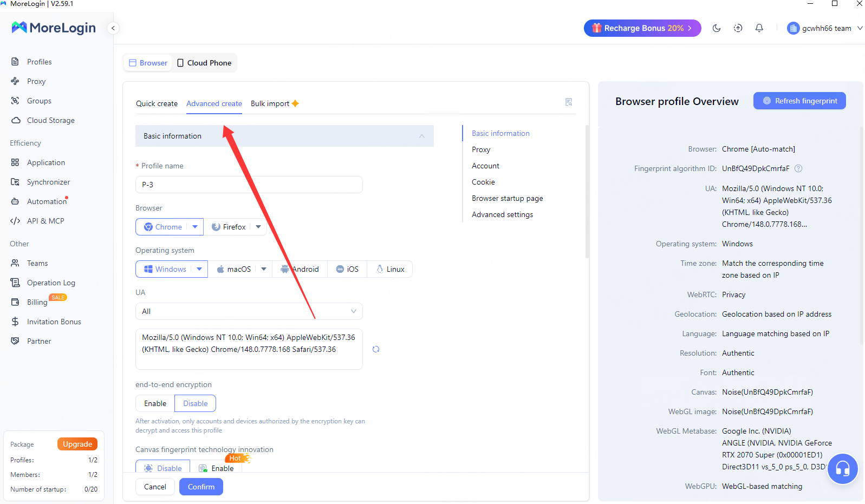Choose Firefox as the browser
The height and width of the screenshot is (504, 865).
228,227
